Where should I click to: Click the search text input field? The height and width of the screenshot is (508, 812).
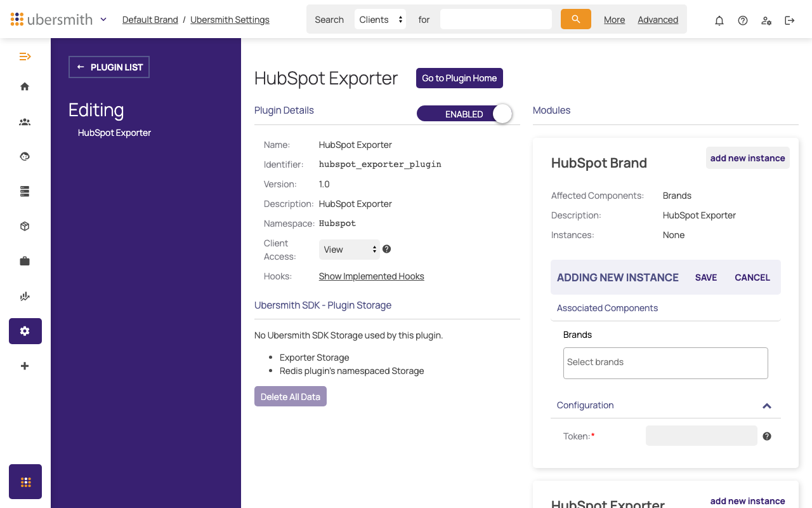pos(496,19)
